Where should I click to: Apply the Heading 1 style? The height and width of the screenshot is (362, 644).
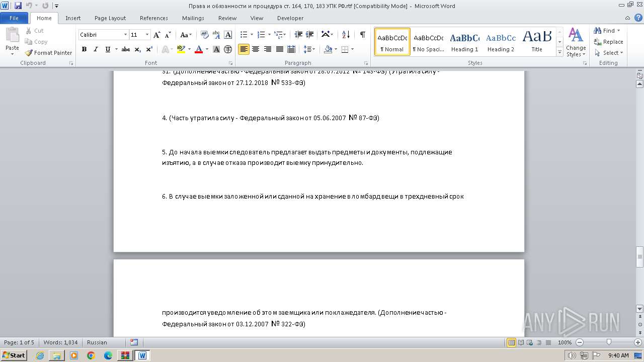tap(464, 42)
